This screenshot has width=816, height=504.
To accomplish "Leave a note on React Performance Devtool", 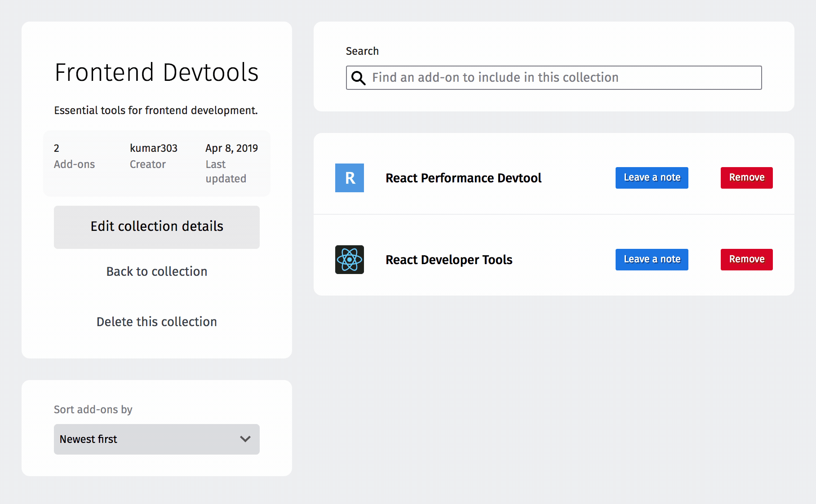I will (x=652, y=178).
